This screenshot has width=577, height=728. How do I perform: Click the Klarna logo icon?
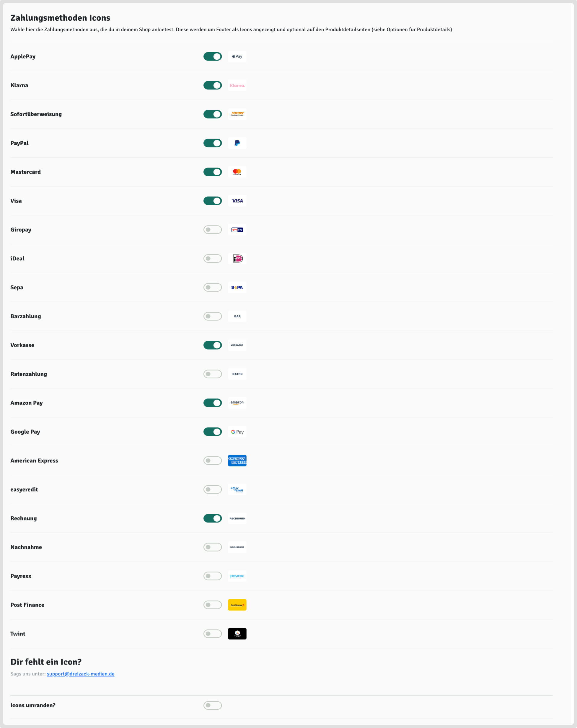pyautogui.click(x=237, y=85)
